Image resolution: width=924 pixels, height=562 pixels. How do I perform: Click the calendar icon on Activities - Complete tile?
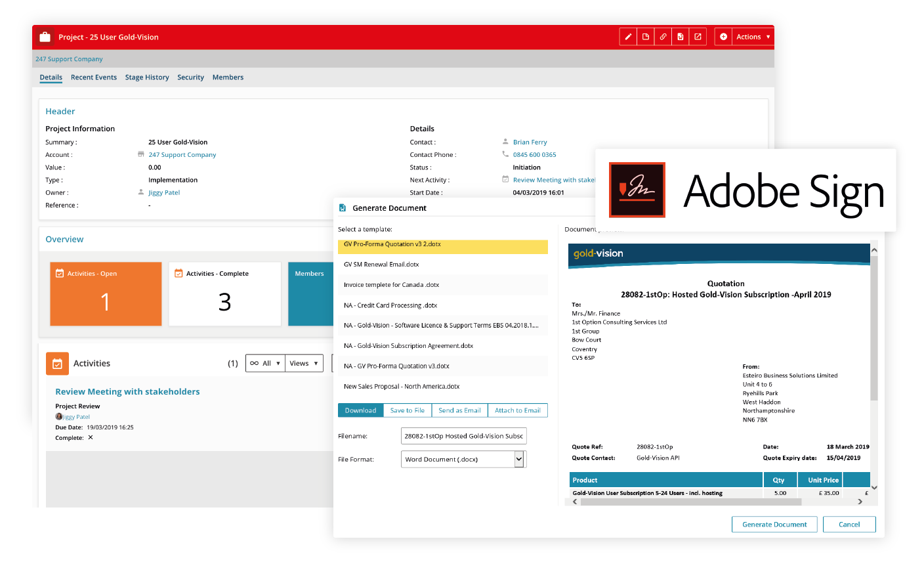click(x=178, y=273)
